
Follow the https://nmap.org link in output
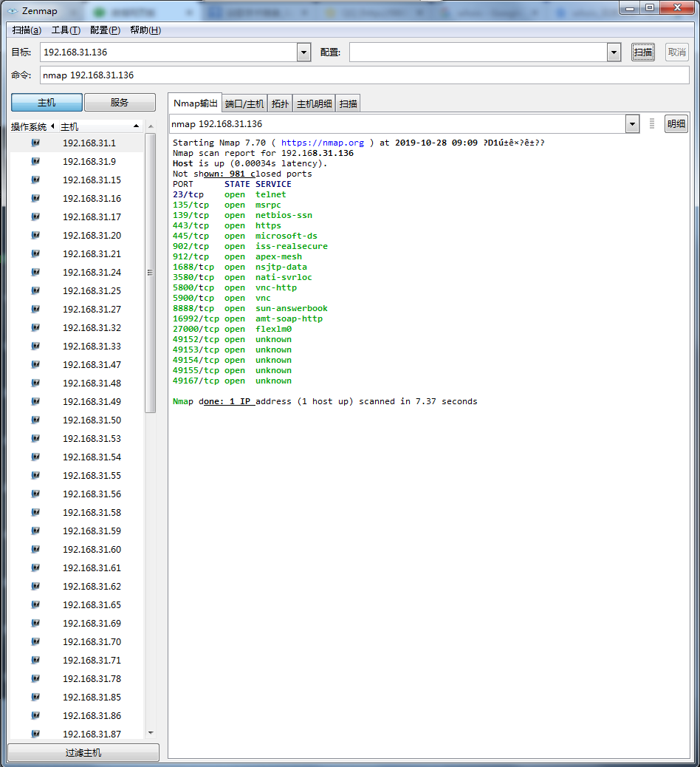(x=323, y=143)
